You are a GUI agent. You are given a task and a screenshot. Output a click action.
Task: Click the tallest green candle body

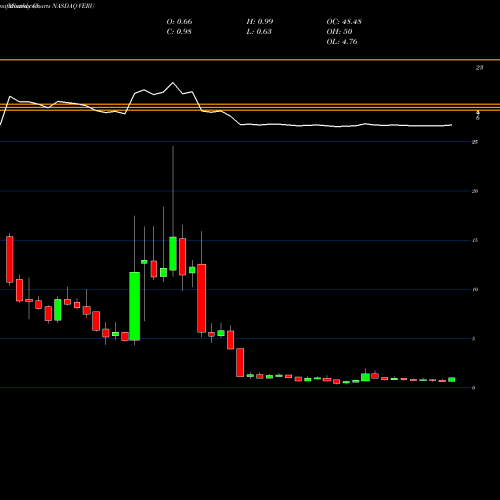135,306
